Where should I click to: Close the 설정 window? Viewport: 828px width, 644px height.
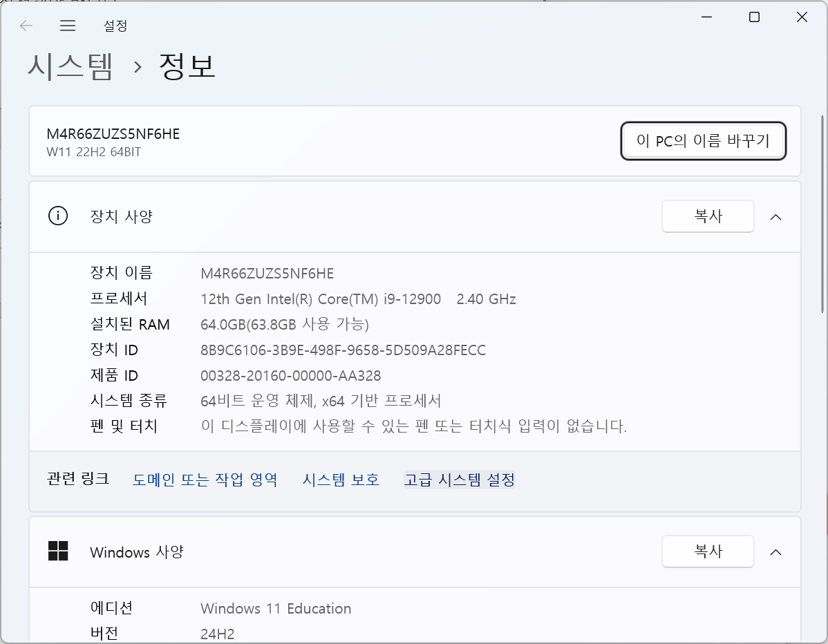[802, 17]
